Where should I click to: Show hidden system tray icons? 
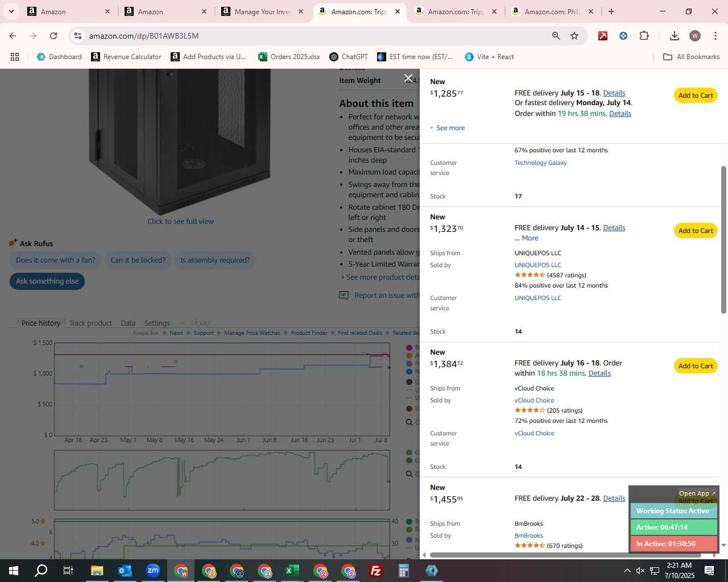[627, 571]
